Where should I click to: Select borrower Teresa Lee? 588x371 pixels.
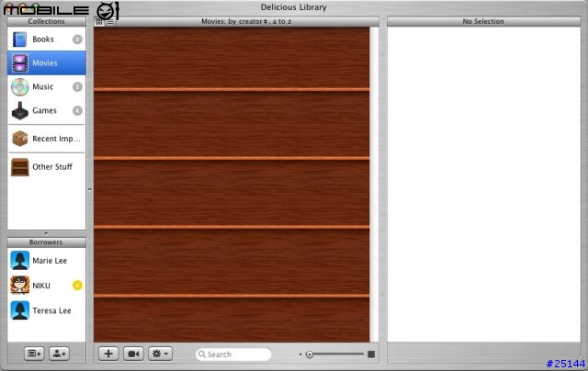coord(47,310)
